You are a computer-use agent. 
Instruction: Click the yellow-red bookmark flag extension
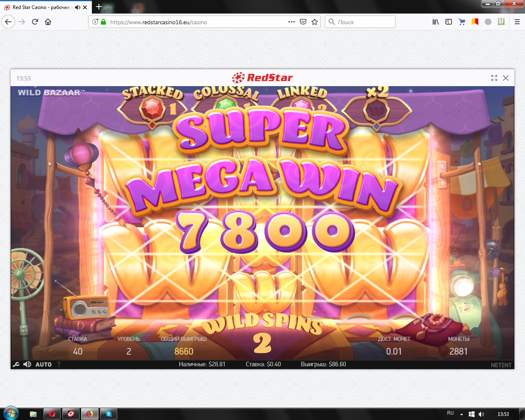click(475, 22)
